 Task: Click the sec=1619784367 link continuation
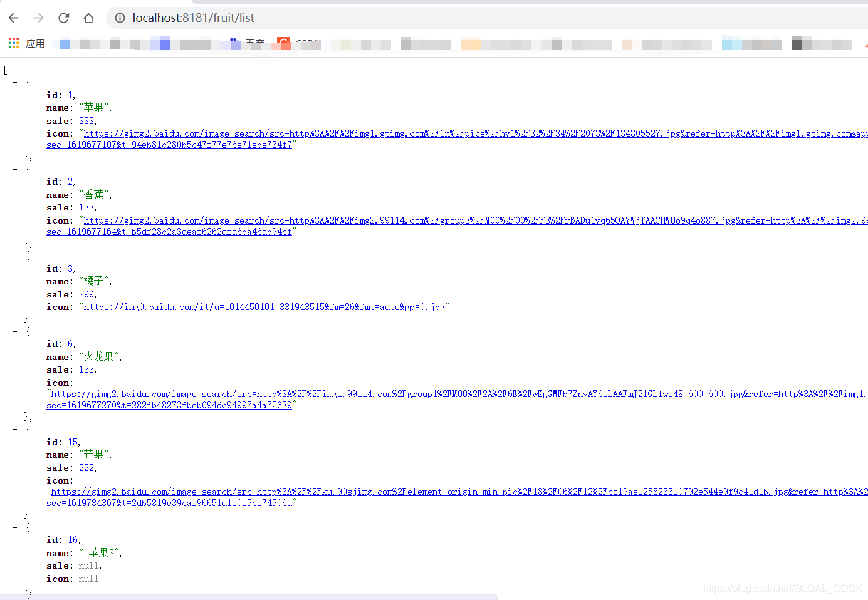click(169, 503)
